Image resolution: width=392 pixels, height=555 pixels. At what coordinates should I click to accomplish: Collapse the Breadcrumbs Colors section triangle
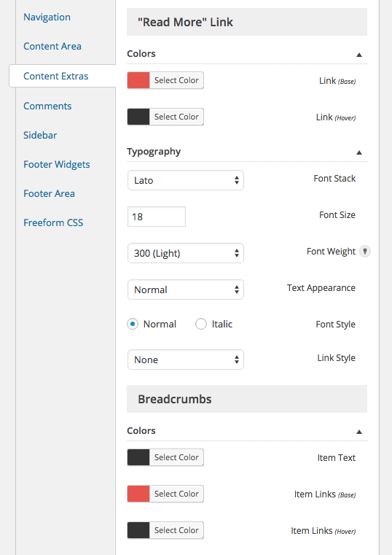(359, 432)
